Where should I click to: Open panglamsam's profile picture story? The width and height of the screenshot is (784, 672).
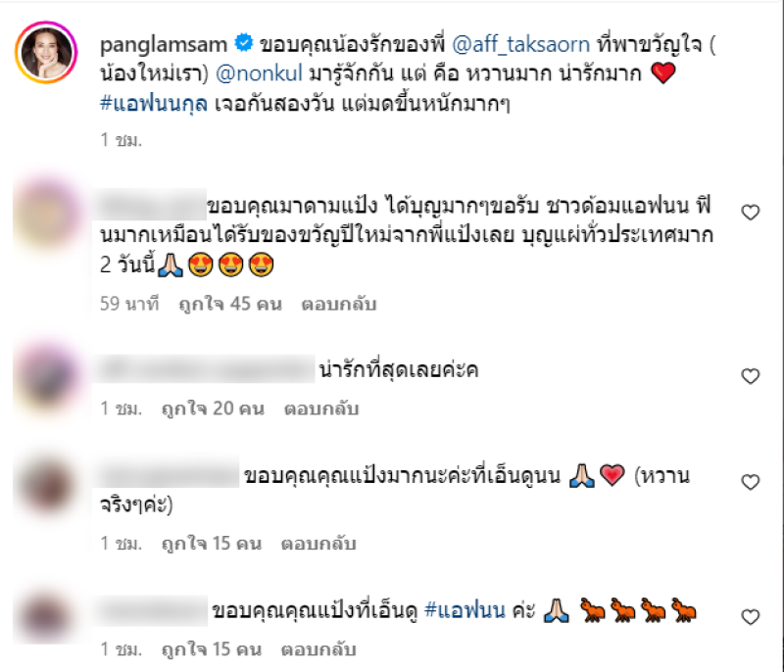coord(46,52)
